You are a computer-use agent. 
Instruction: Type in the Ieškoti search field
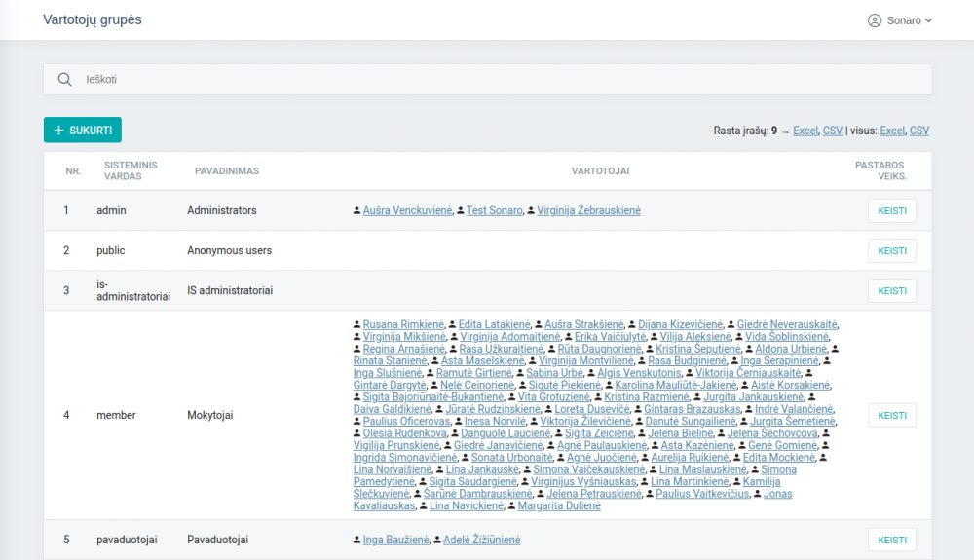(x=487, y=80)
